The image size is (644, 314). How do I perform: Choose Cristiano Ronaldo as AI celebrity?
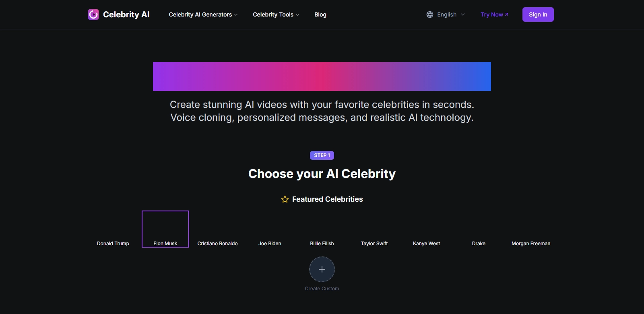tap(217, 229)
